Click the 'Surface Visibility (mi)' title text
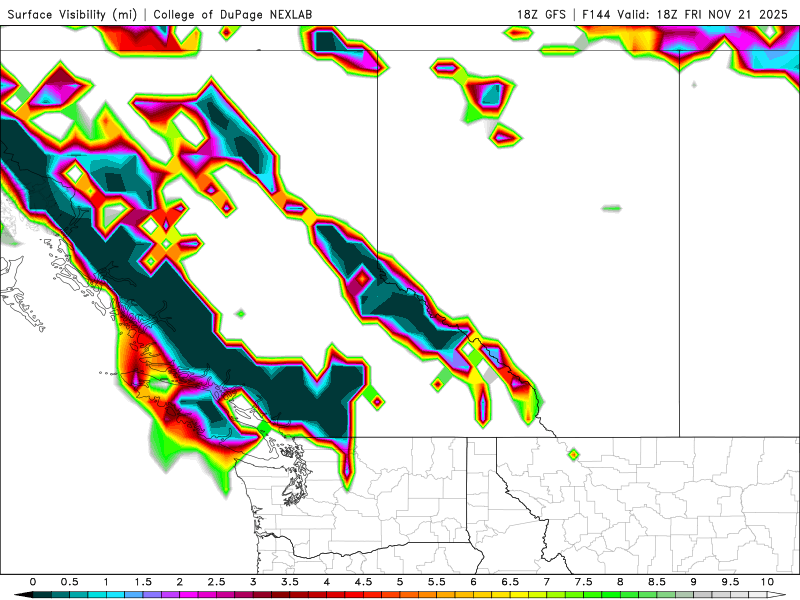 click(72, 14)
